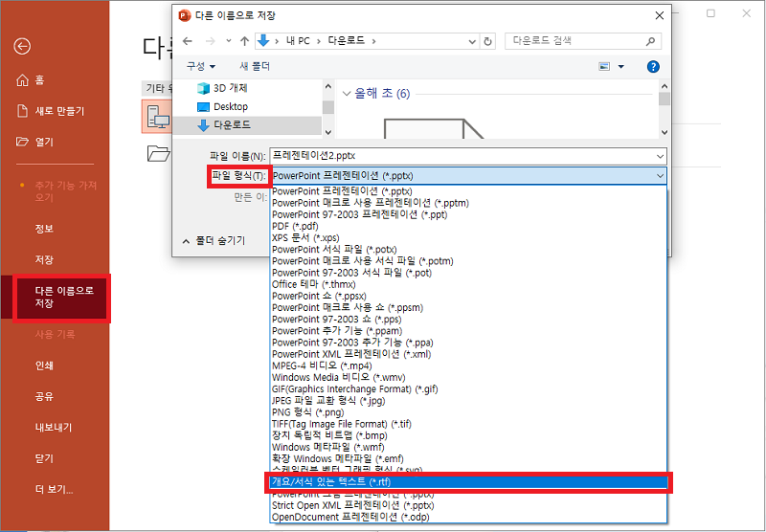Open the blue help icon
The image size is (766, 532).
coord(653,67)
